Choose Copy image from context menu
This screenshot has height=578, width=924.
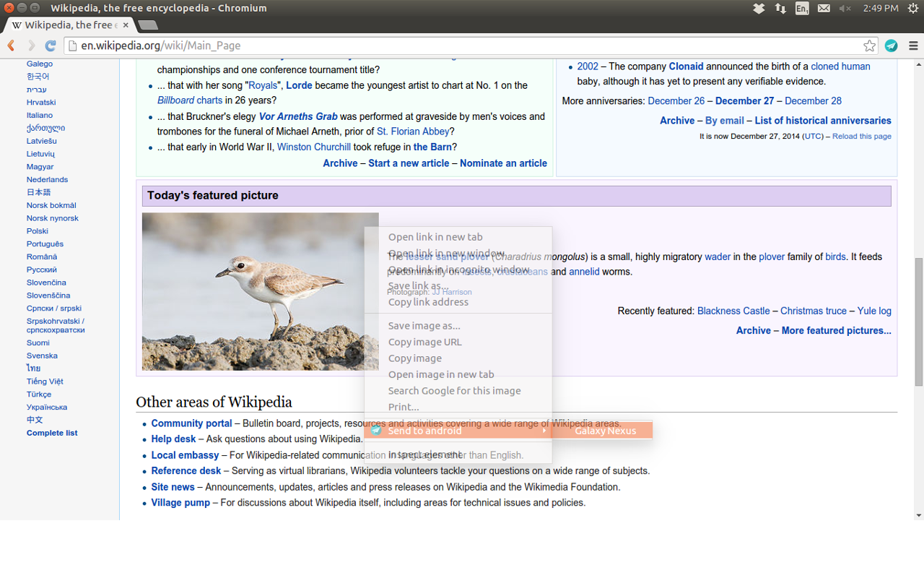click(x=414, y=358)
